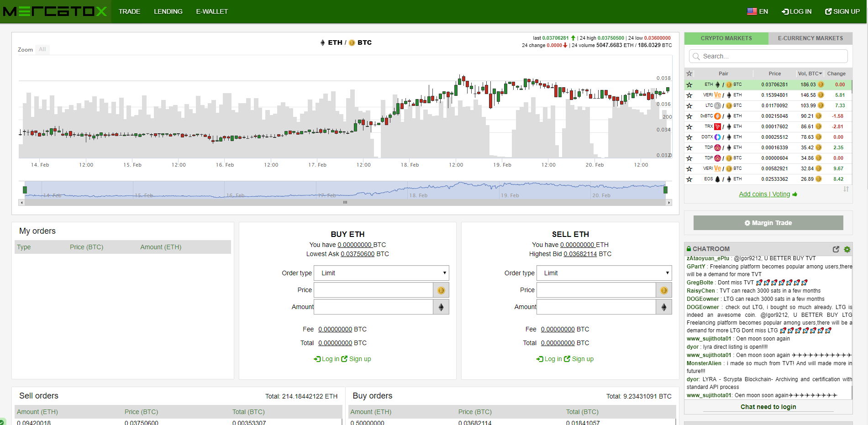Screen dimensions: 868x425
Task: Click the chatroom lock icon
Action: (x=689, y=249)
